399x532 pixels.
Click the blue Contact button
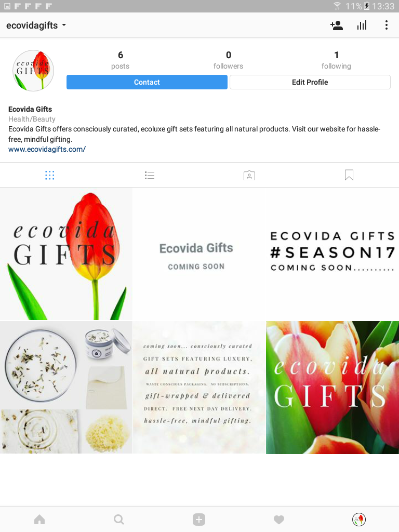(x=147, y=82)
